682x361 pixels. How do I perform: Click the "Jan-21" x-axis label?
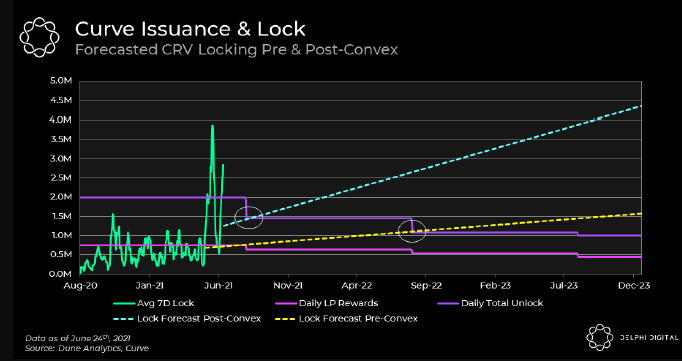click(x=149, y=285)
